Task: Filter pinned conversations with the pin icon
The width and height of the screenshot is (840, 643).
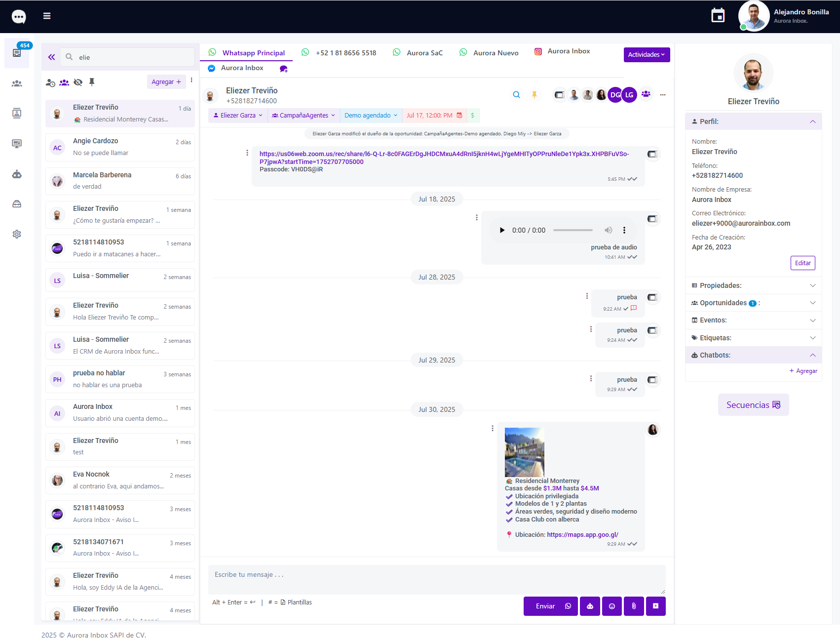Action: pyautogui.click(x=92, y=82)
